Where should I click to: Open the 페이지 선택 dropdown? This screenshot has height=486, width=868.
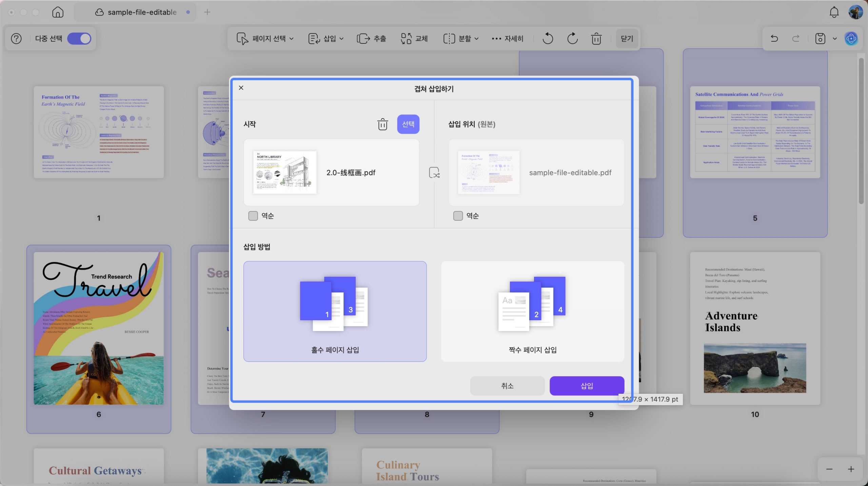(265, 39)
